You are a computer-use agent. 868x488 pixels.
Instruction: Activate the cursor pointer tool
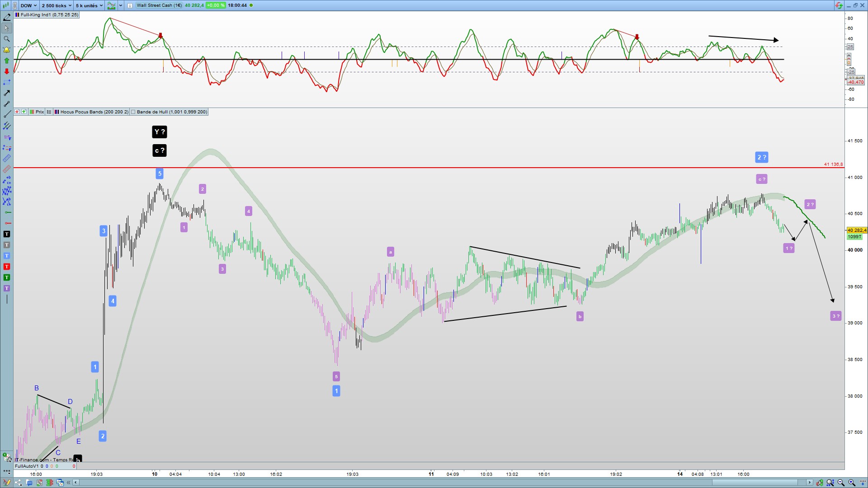pos(7,28)
